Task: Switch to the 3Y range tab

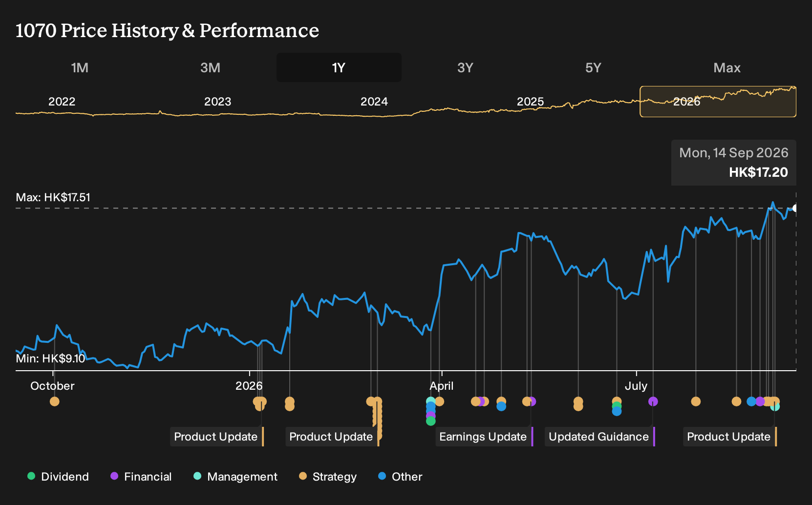Action: coord(465,67)
